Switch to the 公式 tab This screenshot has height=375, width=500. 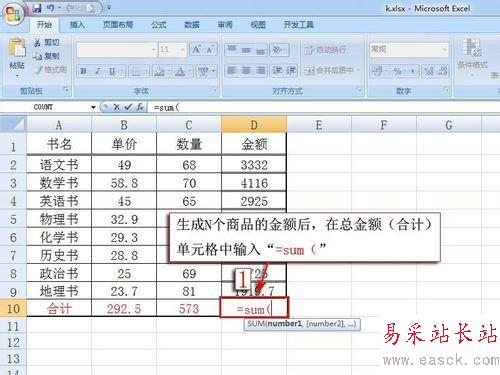(x=159, y=25)
